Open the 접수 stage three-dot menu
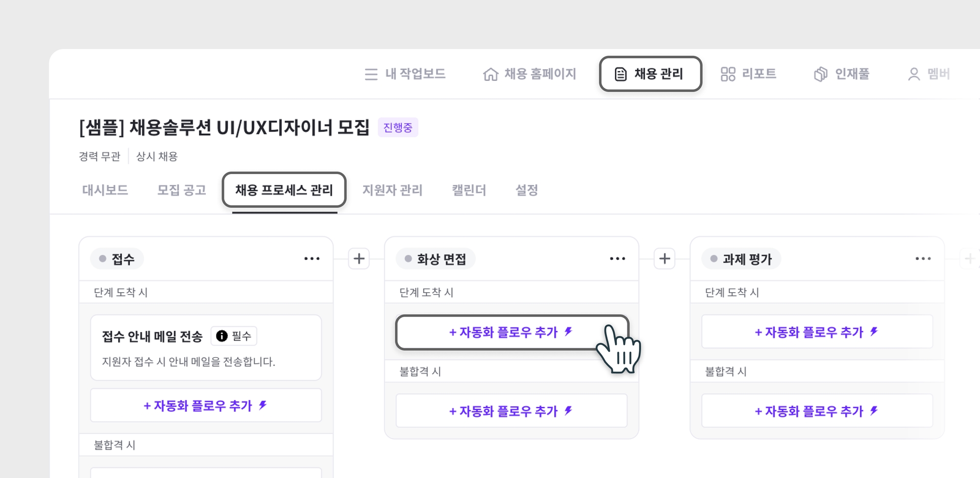Viewport: 980px width, 478px height. [312, 258]
